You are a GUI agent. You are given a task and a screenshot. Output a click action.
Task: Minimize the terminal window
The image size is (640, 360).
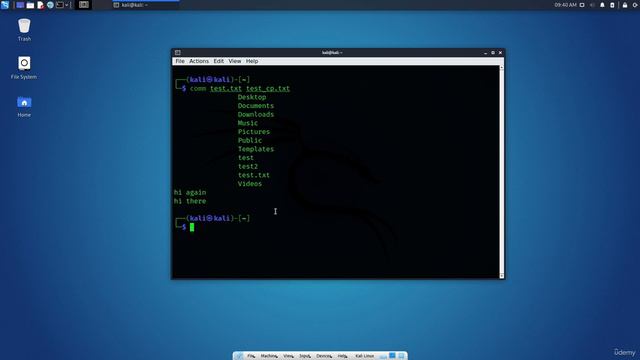485,53
